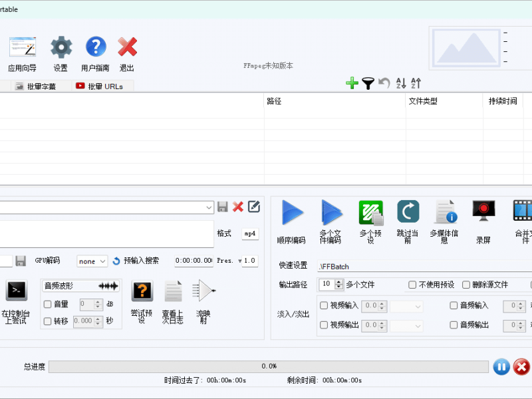Add files with the green plus icon

352,82
